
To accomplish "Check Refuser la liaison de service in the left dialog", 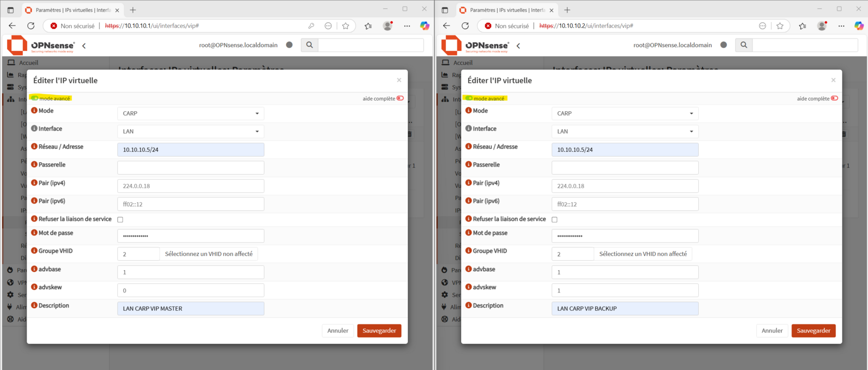I will tap(120, 220).
